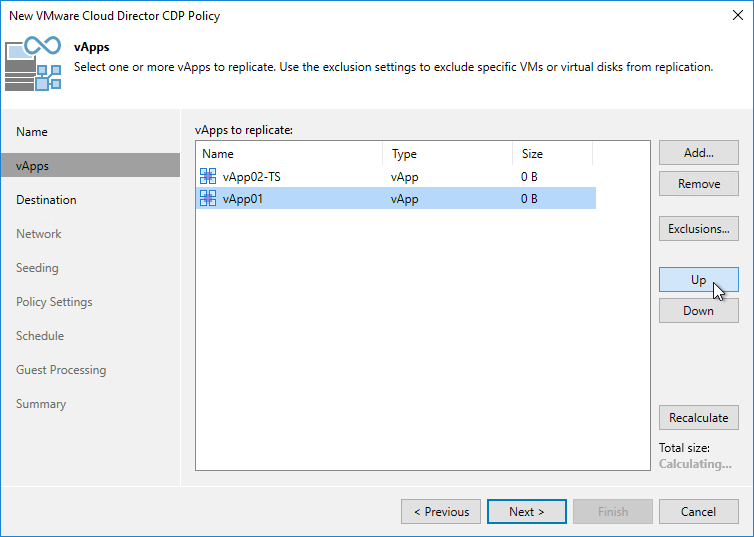Open the Exclusions... settings

[699, 229]
